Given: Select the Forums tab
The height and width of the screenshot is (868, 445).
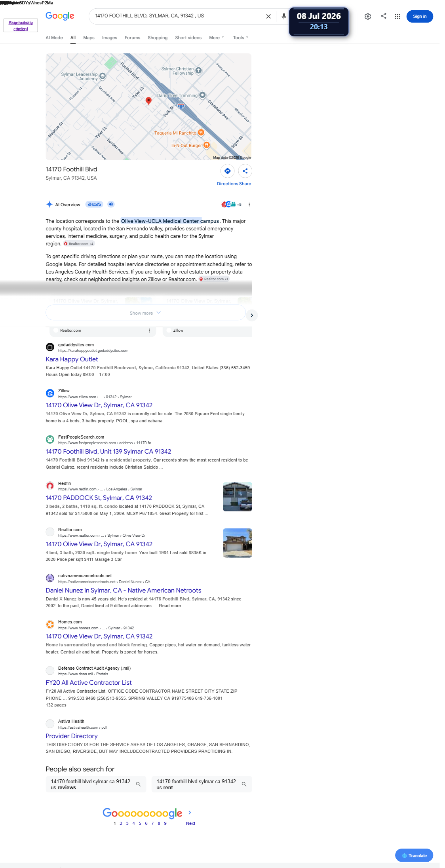Looking at the screenshot, I should (132, 38).
